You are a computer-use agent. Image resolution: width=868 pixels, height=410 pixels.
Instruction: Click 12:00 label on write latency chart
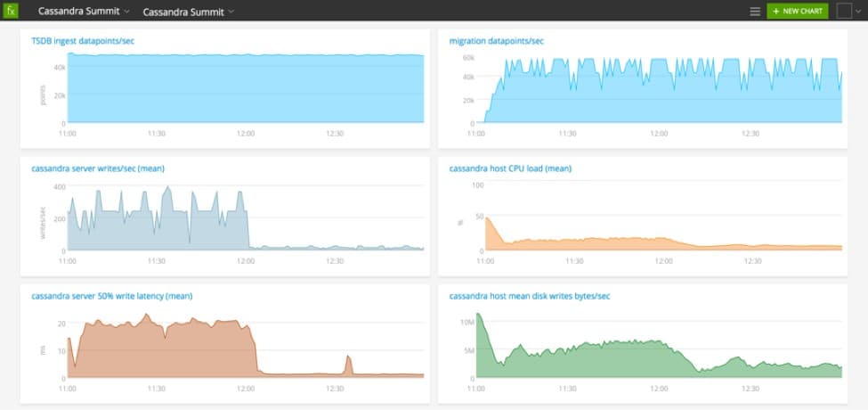pos(246,389)
